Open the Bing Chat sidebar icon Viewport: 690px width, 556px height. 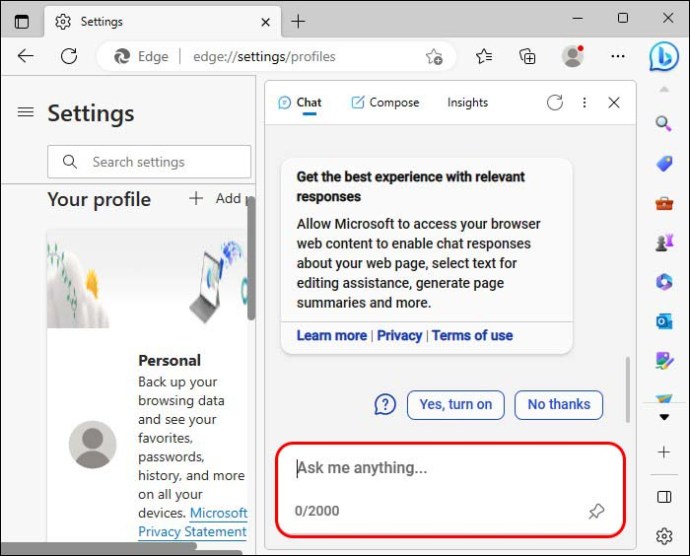coord(664,56)
